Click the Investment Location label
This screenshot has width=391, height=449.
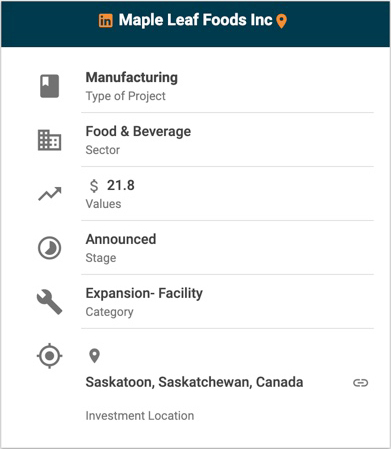point(140,416)
